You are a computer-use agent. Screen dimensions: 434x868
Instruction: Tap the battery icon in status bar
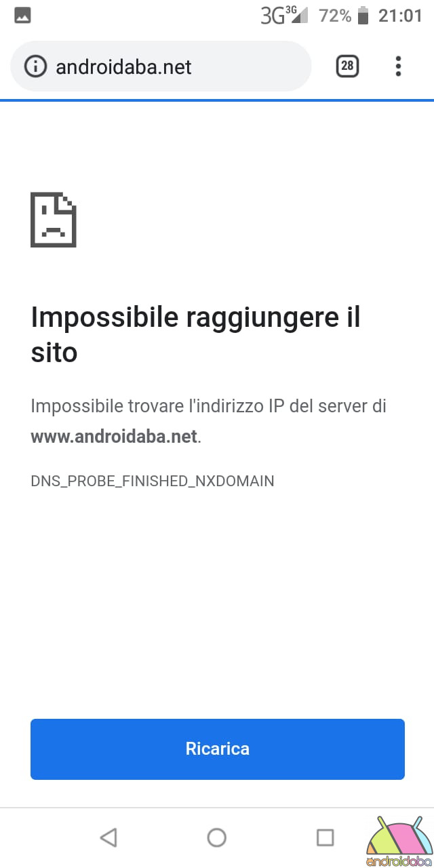pyautogui.click(x=363, y=15)
